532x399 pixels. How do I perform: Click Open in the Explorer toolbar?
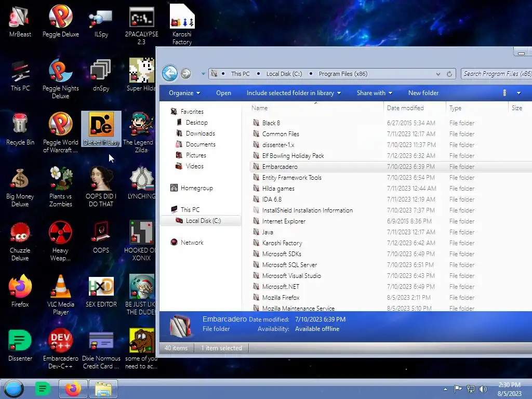click(223, 93)
